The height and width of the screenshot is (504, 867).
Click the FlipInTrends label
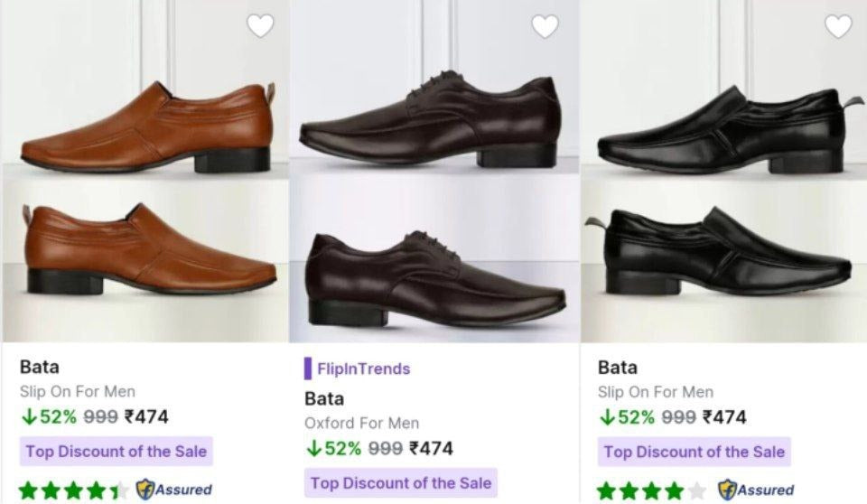363,369
